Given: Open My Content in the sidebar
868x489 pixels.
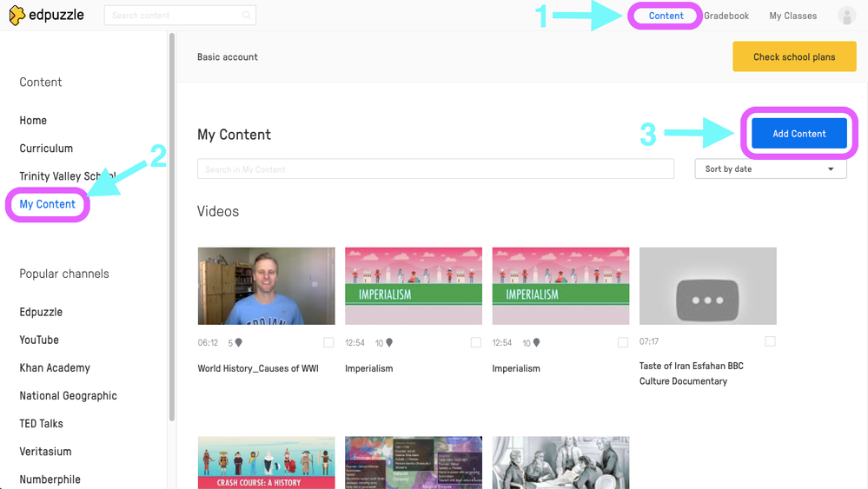Looking at the screenshot, I should [x=48, y=204].
